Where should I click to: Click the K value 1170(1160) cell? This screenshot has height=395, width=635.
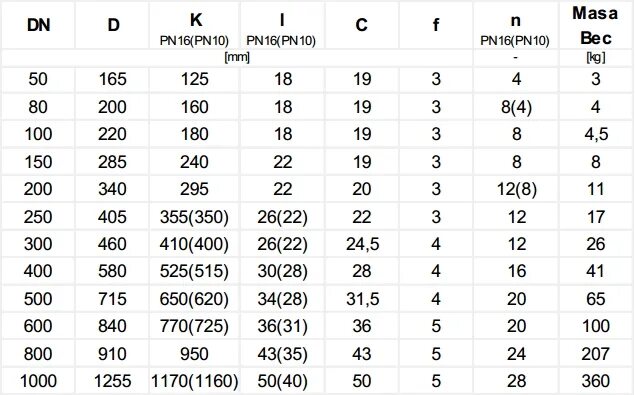click(195, 381)
